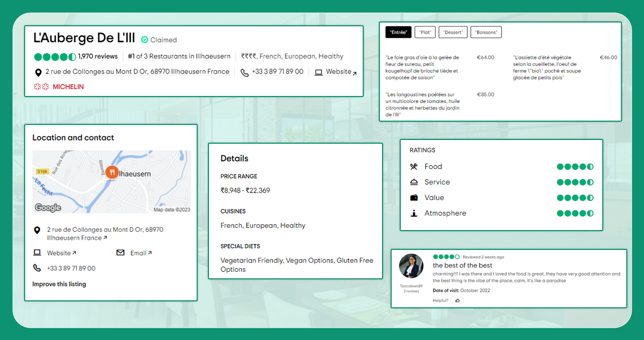This screenshot has width=644, height=340.
Task: Click the envelope icon next to Email
Action: (121, 253)
